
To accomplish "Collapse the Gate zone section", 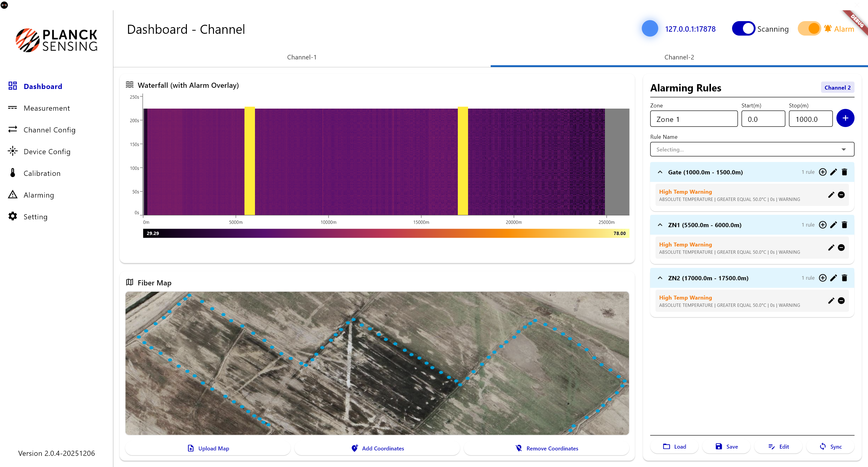I will coord(660,172).
